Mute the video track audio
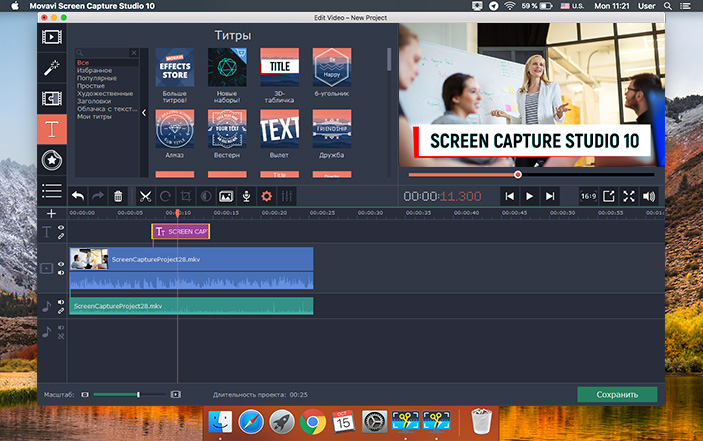This screenshot has width=703, height=441. (x=61, y=272)
